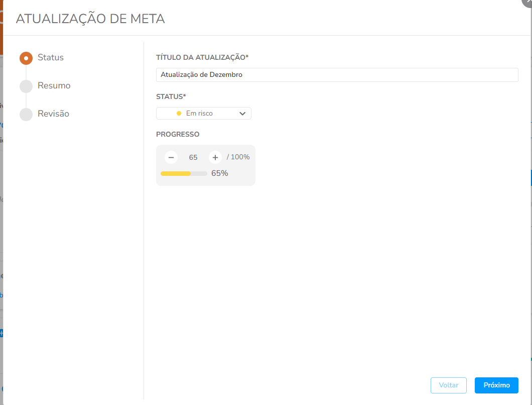This screenshot has height=405, width=532.
Task: Click the PROGRESSO section label
Action: point(178,134)
